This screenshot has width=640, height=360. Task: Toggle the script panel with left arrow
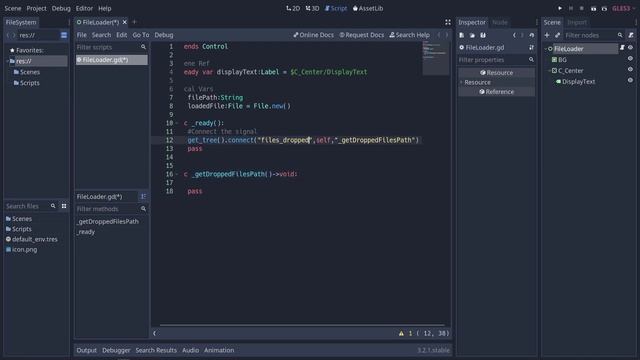154,333
